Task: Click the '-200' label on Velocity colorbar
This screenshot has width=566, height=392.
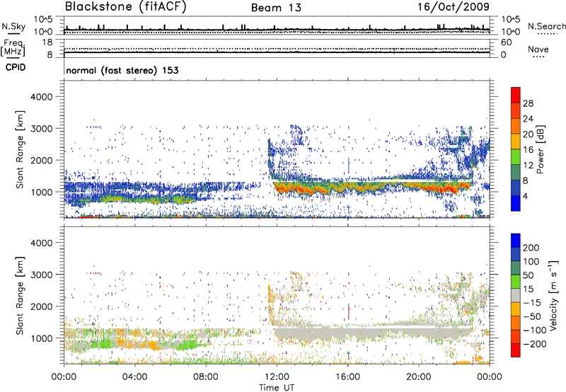Action: [535, 344]
